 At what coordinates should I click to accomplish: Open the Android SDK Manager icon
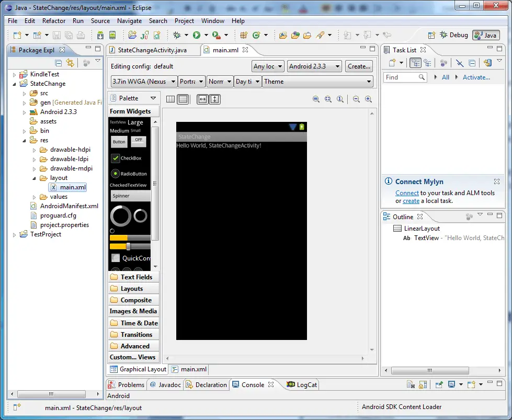coord(100,35)
